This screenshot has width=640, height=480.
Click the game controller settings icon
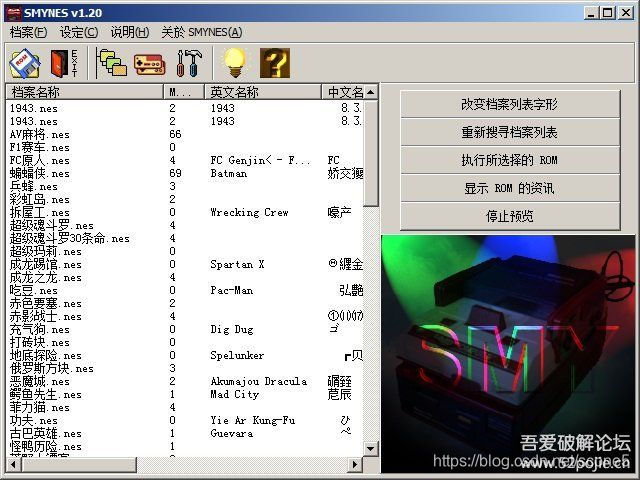point(149,64)
